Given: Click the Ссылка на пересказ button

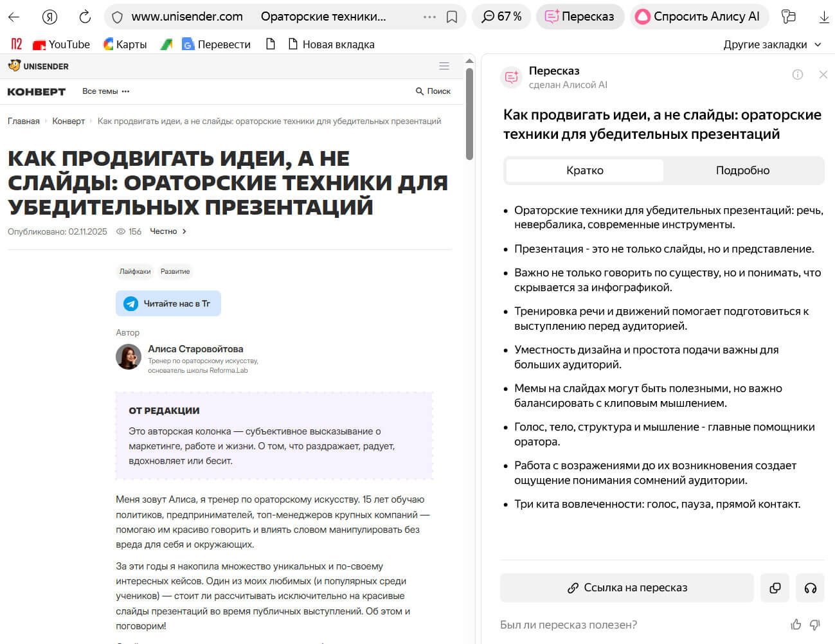Looking at the screenshot, I should click(x=628, y=587).
